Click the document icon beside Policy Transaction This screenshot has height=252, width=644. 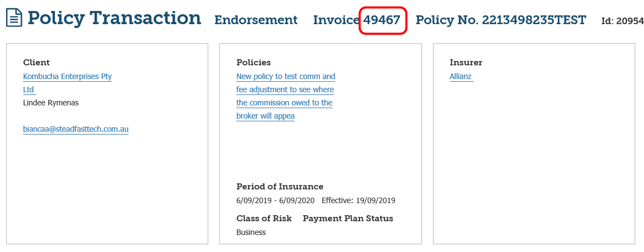[14, 18]
